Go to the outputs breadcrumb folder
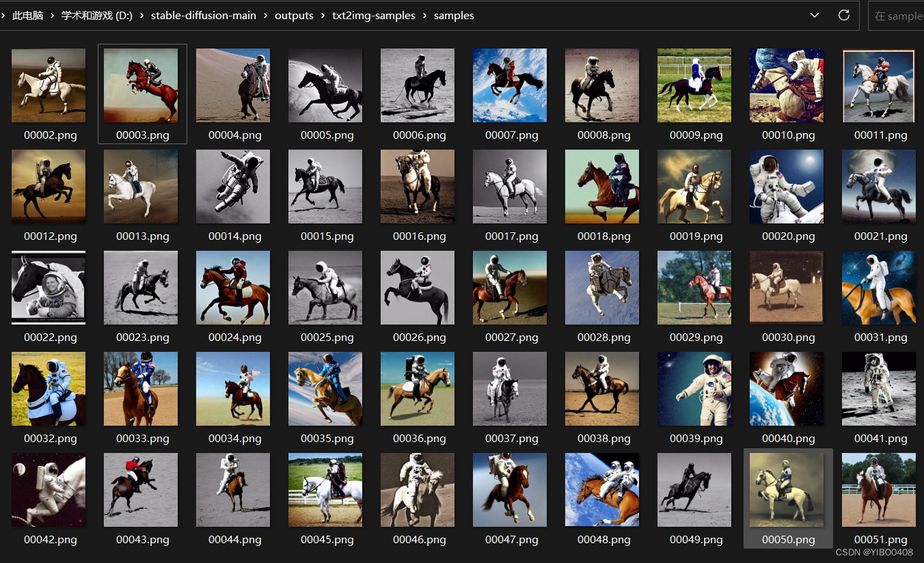 294,15
